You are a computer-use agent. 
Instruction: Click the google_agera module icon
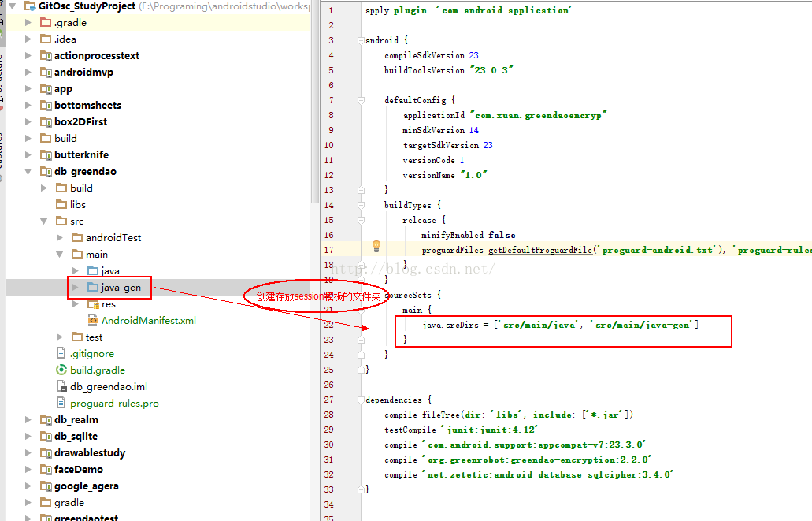coord(46,486)
